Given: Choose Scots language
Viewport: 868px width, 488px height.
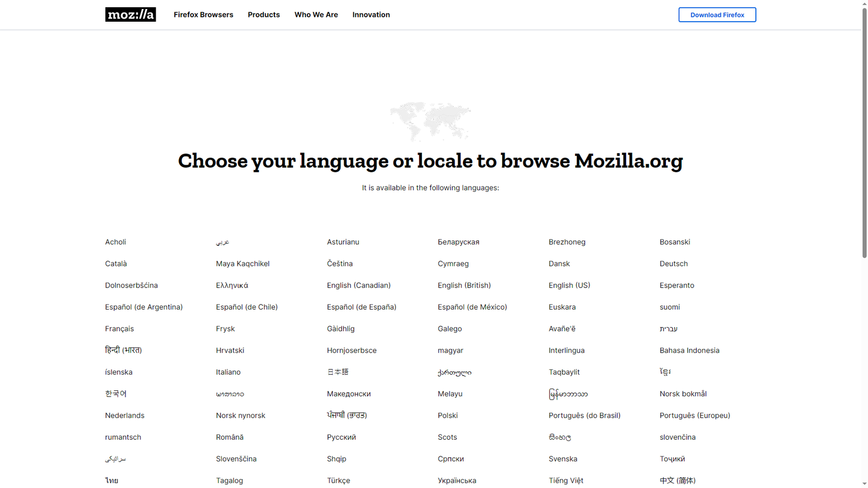Looking at the screenshot, I should (447, 437).
